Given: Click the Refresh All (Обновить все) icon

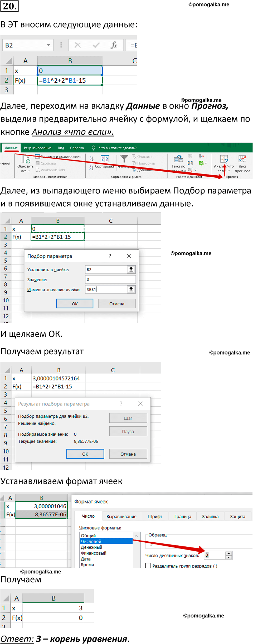Looking at the screenshot, I should coord(26,159).
